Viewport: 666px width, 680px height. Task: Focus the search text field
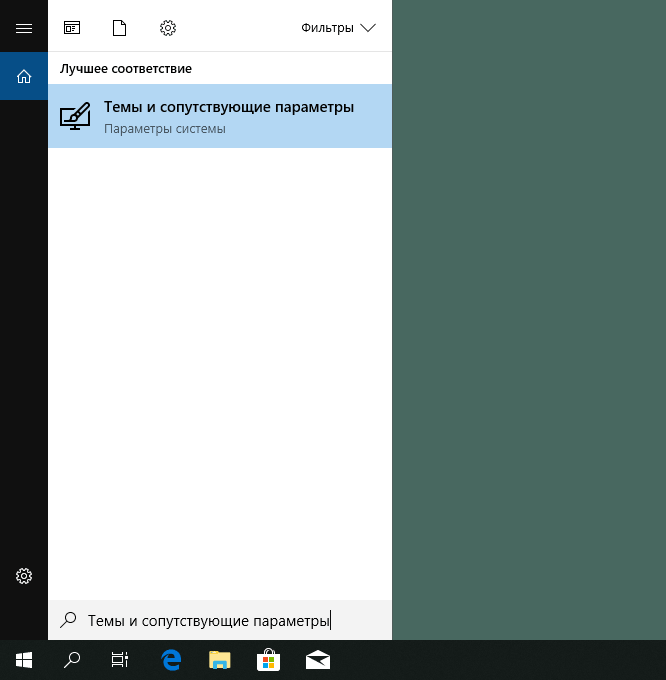[x=220, y=620]
